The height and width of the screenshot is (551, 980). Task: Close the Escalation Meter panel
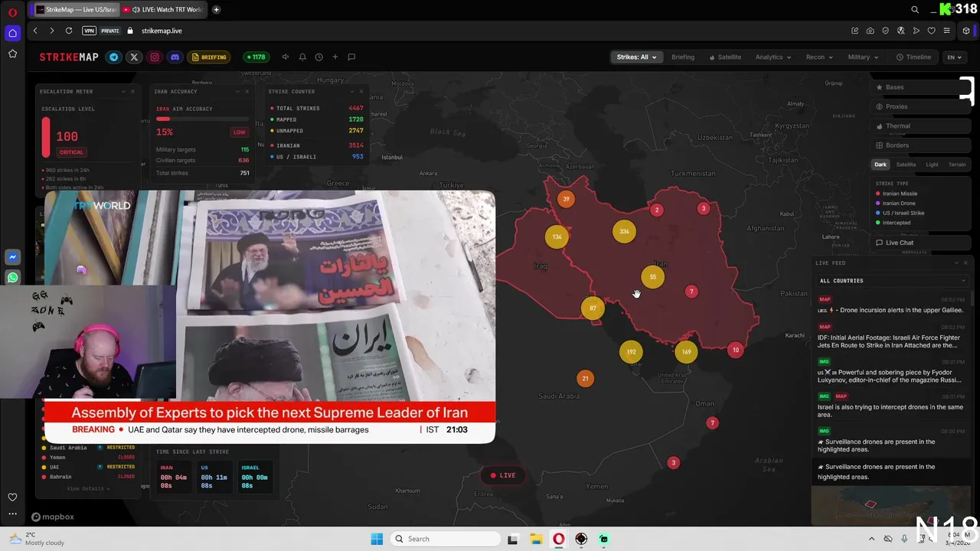pyautogui.click(x=132, y=91)
